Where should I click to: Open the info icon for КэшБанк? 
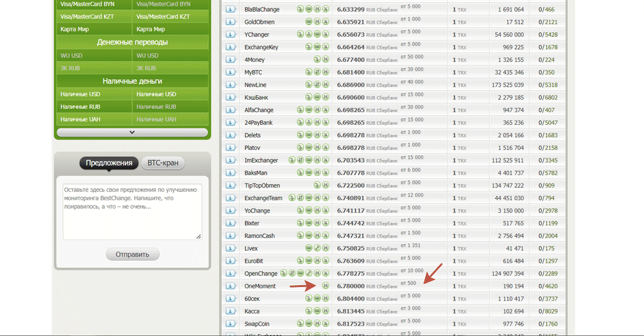231,97
